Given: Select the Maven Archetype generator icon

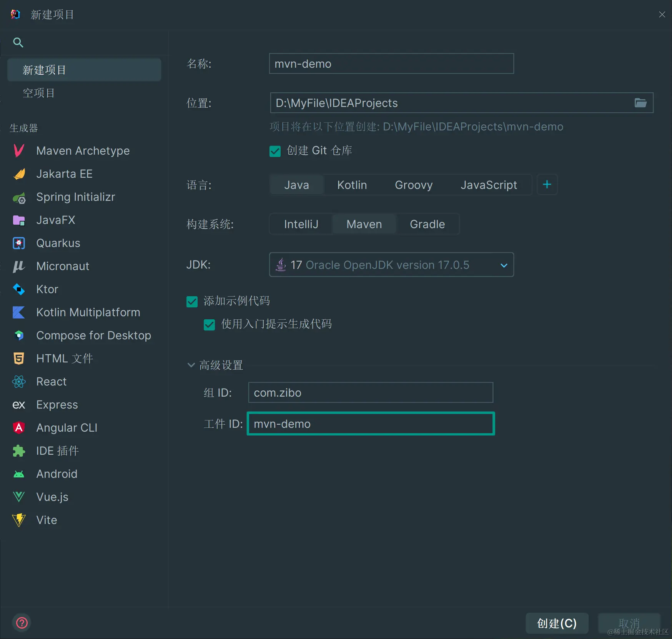Looking at the screenshot, I should coord(19,150).
